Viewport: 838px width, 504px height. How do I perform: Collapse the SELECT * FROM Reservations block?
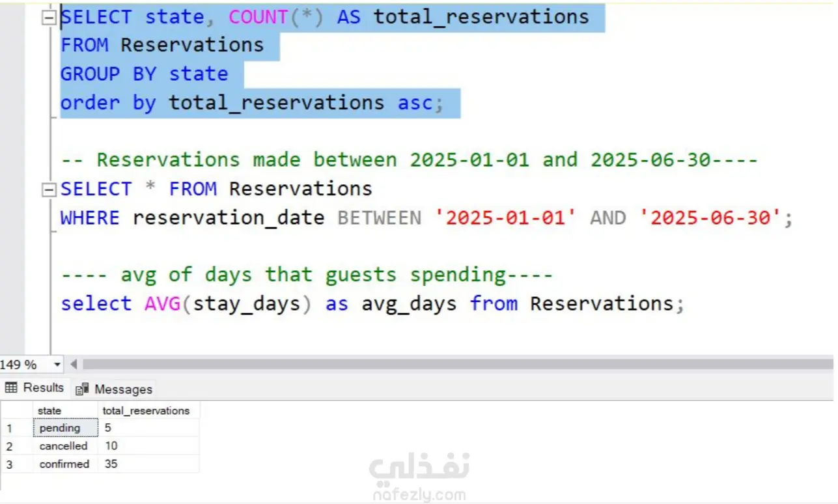(x=49, y=190)
